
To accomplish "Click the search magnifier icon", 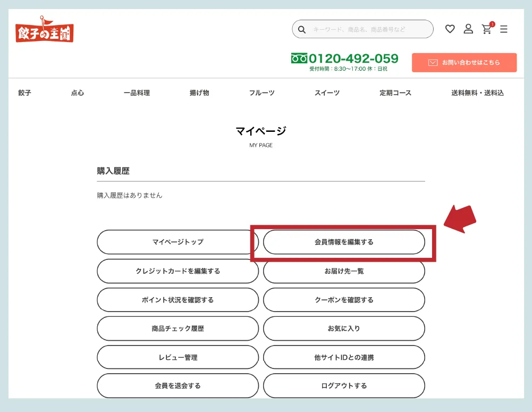I will [x=302, y=30].
